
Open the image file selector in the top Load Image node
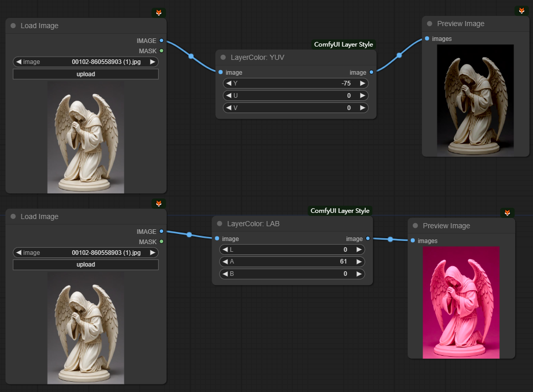pyautogui.click(x=85, y=62)
